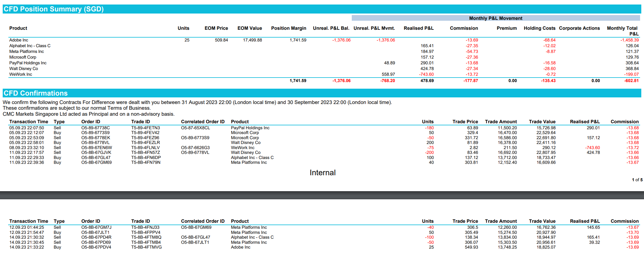Click Correlated Order ID O5-8B-67GL47

(195, 237)
